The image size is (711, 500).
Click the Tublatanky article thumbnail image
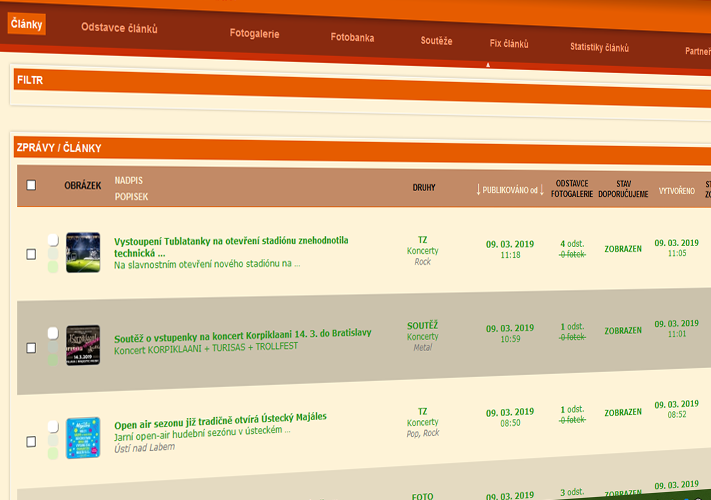83,252
